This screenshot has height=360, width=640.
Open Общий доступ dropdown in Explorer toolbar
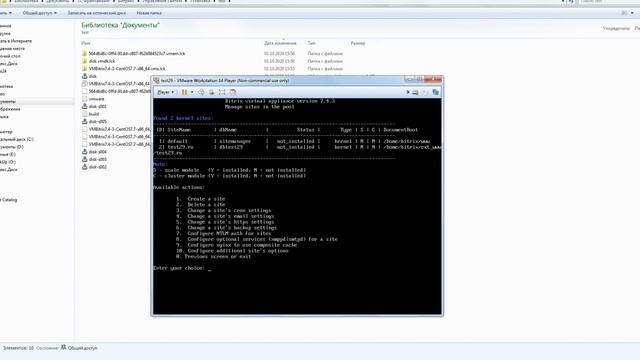40,13
